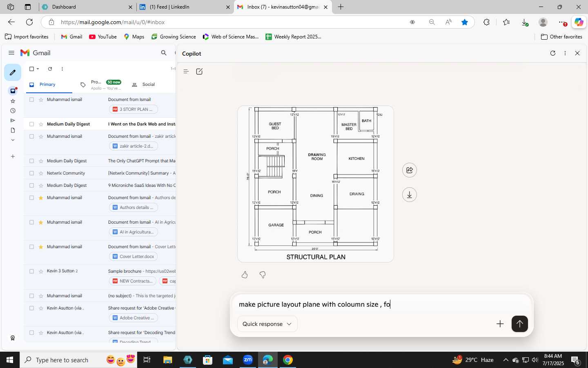Submit the Copilot message with arrow button
Viewport: 588px width, 368px height.
pyautogui.click(x=519, y=324)
